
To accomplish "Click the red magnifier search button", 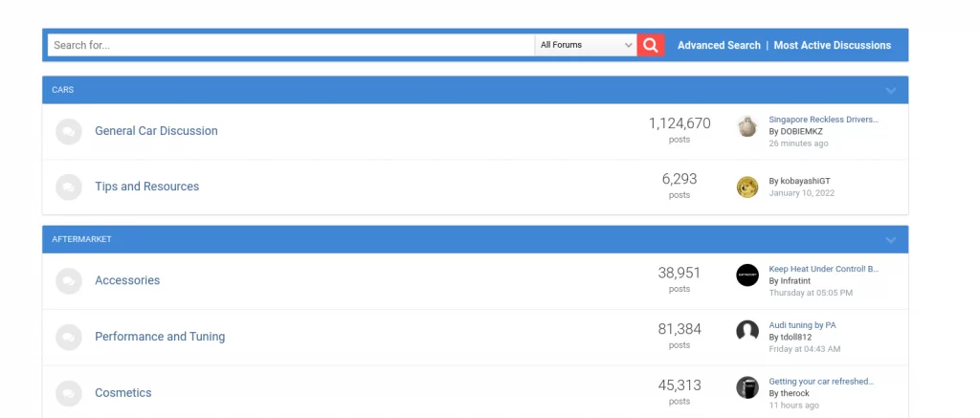I will pyautogui.click(x=651, y=45).
